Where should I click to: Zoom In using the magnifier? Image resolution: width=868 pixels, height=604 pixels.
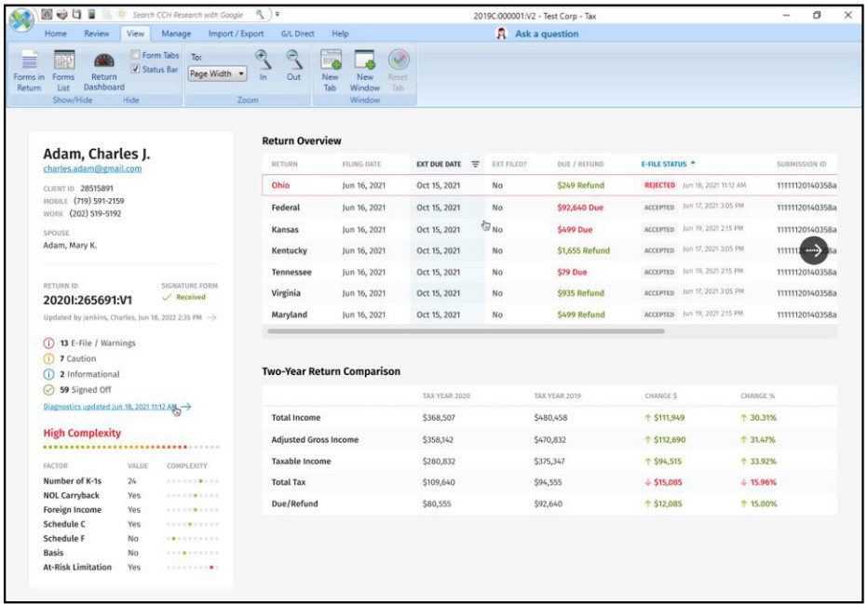tap(263, 65)
